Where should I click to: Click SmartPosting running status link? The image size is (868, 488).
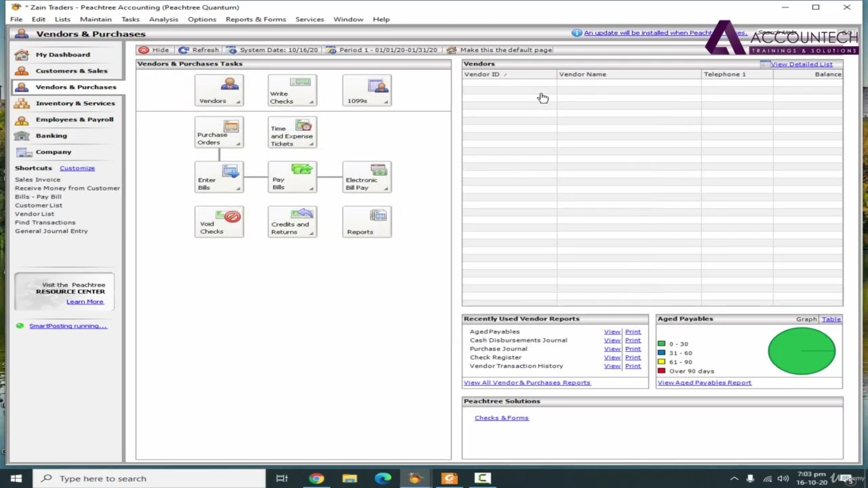tap(68, 326)
